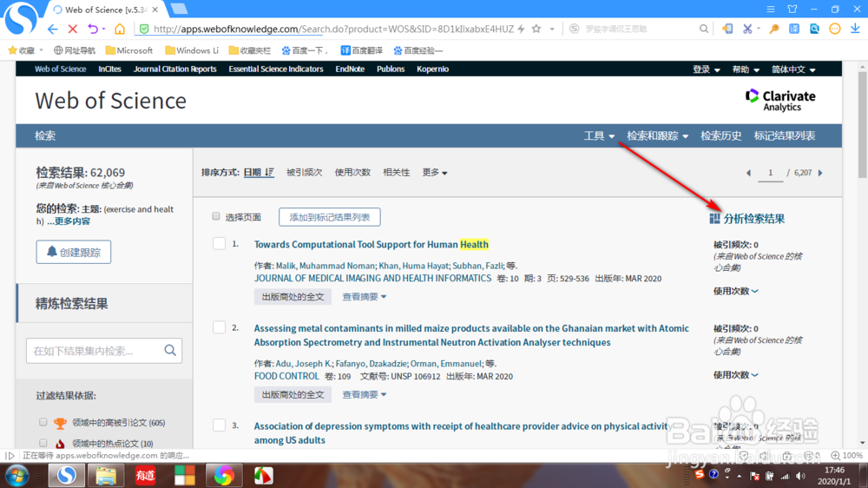Open 出版商处的全文 for result 1
Image resolution: width=868 pixels, height=488 pixels.
tap(293, 297)
